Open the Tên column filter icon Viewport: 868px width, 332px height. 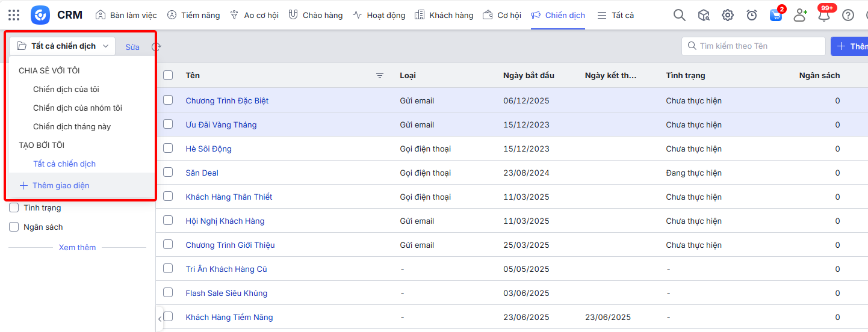(x=380, y=75)
